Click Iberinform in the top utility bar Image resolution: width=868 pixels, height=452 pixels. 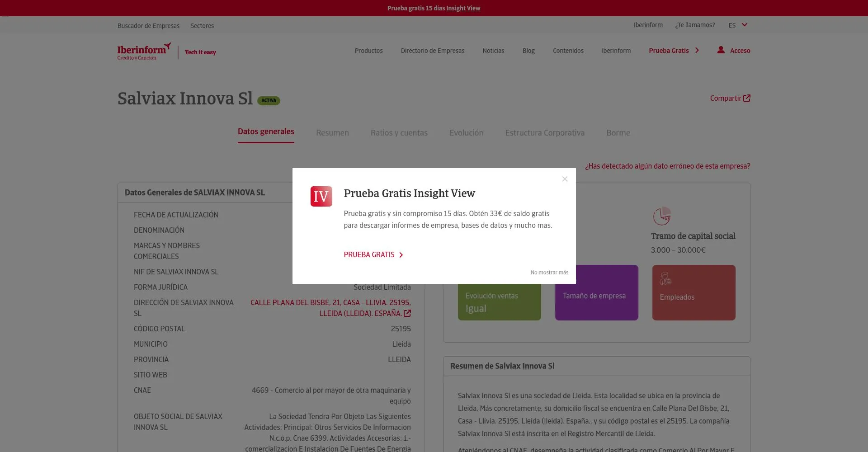[648, 25]
